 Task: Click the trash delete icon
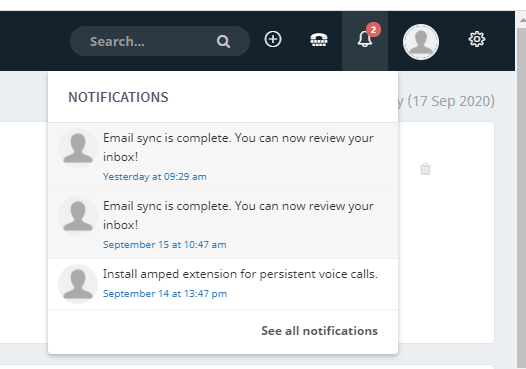pyautogui.click(x=425, y=169)
